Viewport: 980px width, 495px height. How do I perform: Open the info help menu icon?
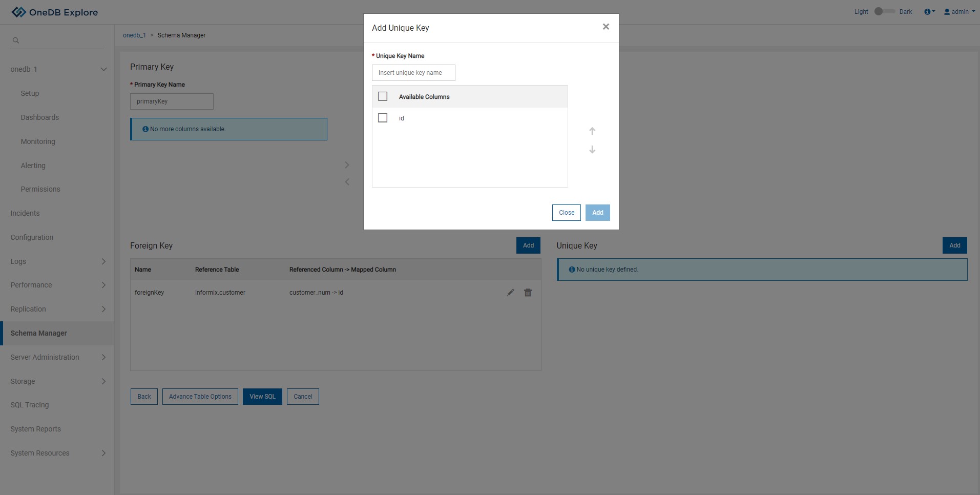click(x=929, y=12)
